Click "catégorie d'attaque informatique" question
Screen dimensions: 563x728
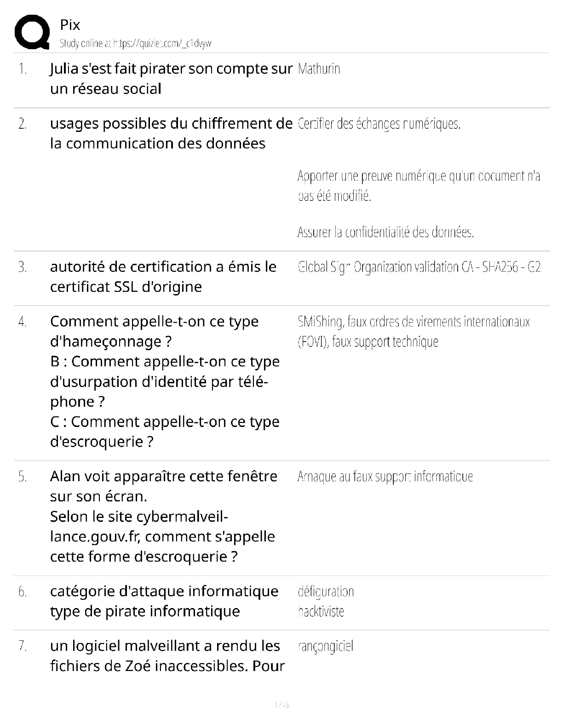pyautogui.click(x=164, y=591)
